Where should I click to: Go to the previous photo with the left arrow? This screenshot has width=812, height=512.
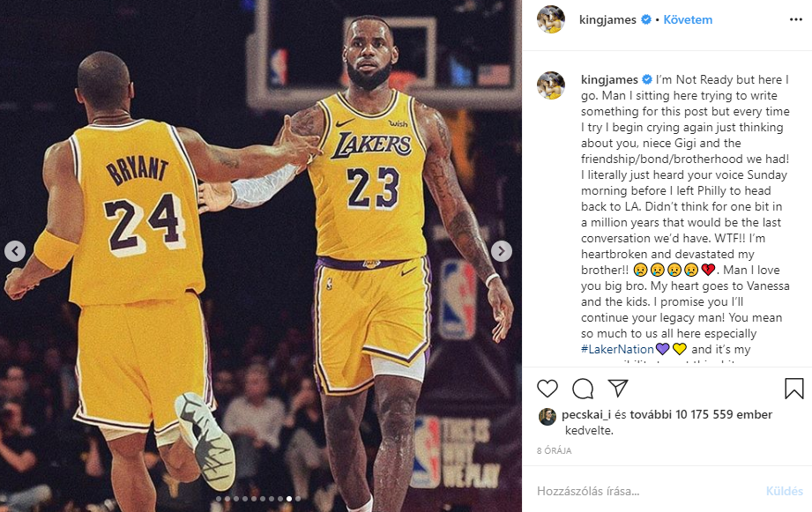[15, 249]
